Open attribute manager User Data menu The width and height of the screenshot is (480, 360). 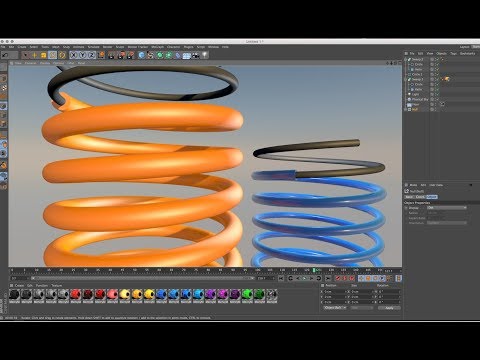coord(436,185)
